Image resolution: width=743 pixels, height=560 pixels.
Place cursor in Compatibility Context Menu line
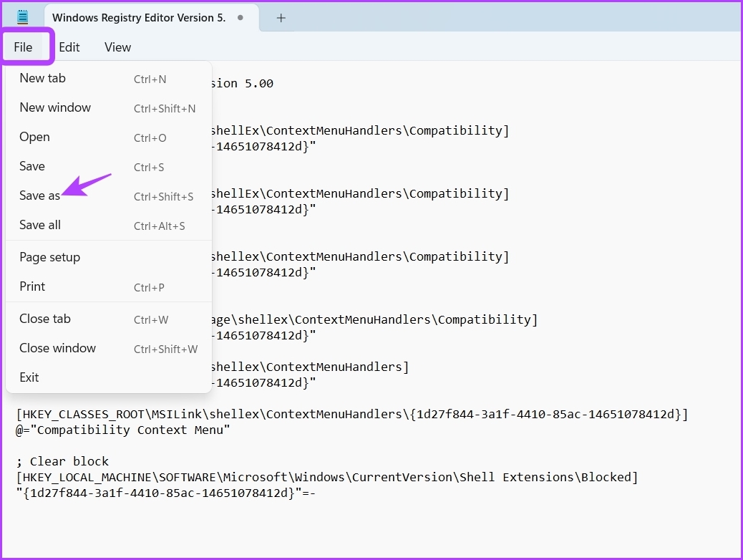[122, 430]
